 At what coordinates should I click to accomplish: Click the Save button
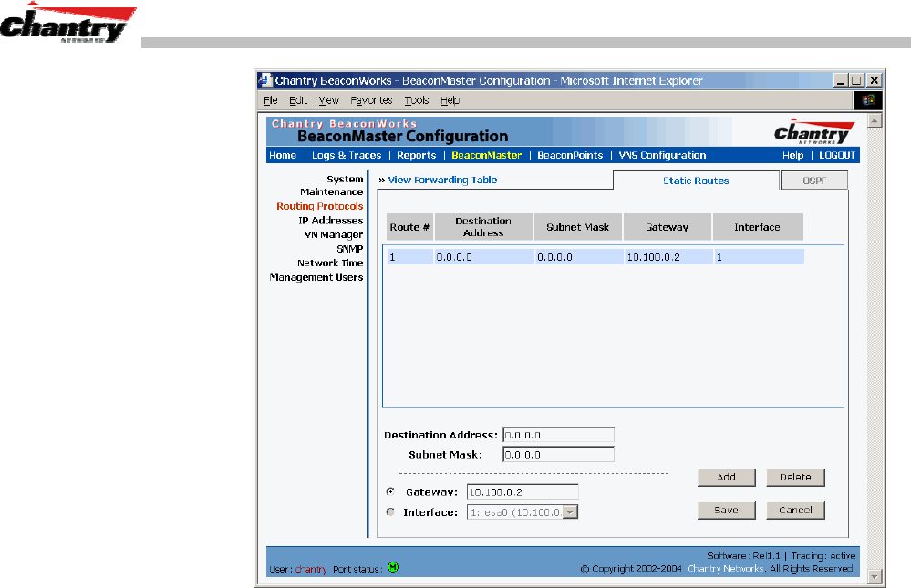coord(726,511)
